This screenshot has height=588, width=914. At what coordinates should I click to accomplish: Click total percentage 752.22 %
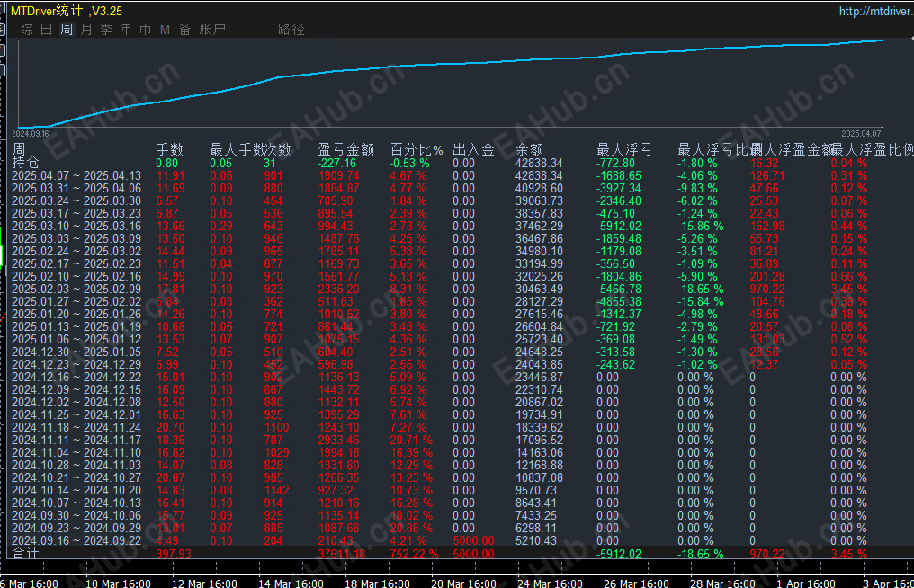click(414, 554)
